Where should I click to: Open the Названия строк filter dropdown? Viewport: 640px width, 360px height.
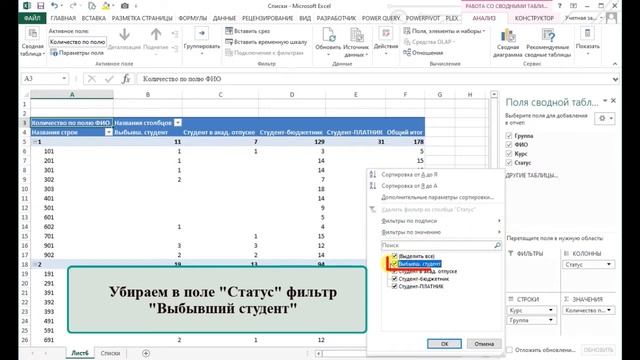pyautogui.click(x=109, y=132)
